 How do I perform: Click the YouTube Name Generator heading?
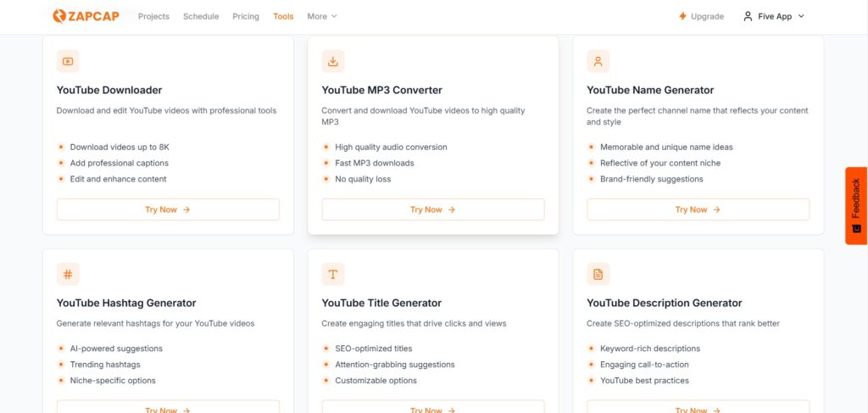[x=650, y=90]
